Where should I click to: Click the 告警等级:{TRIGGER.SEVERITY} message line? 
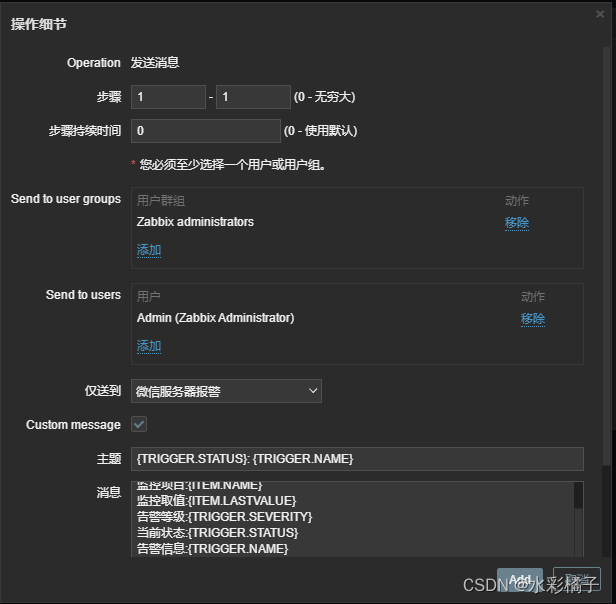tap(224, 516)
